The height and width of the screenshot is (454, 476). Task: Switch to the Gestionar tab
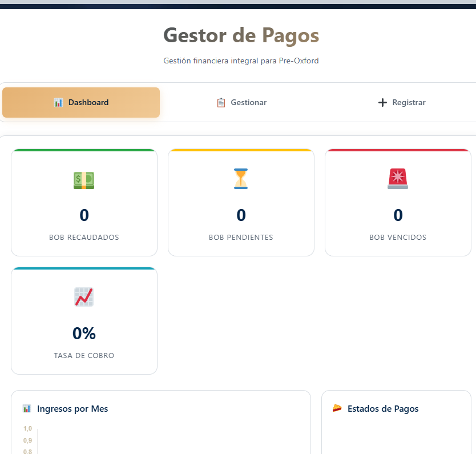241,102
